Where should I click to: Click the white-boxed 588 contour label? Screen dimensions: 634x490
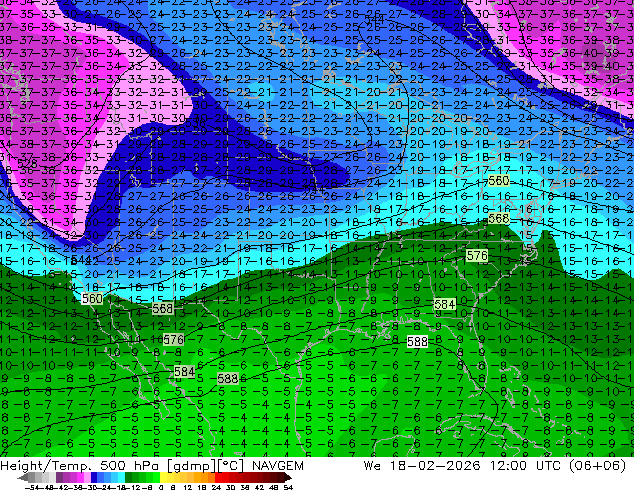[417, 342]
